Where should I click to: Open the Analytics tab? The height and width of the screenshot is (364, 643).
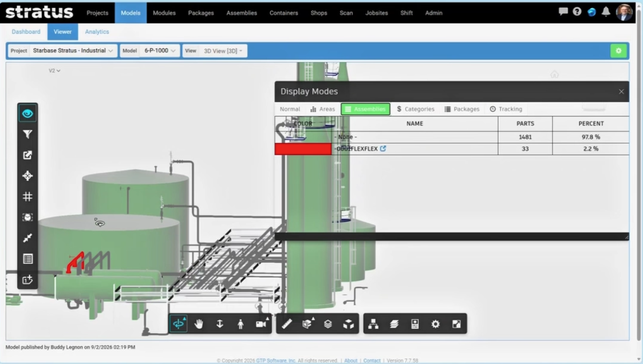(x=97, y=31)
